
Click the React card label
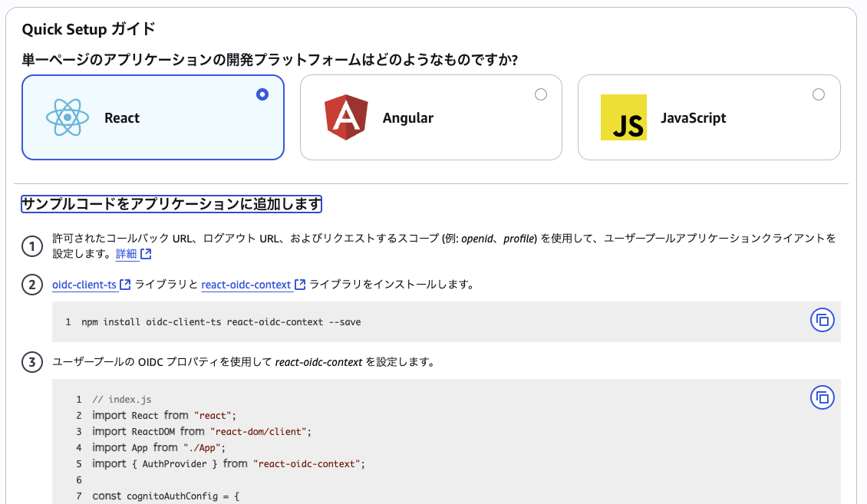[122, 117]
